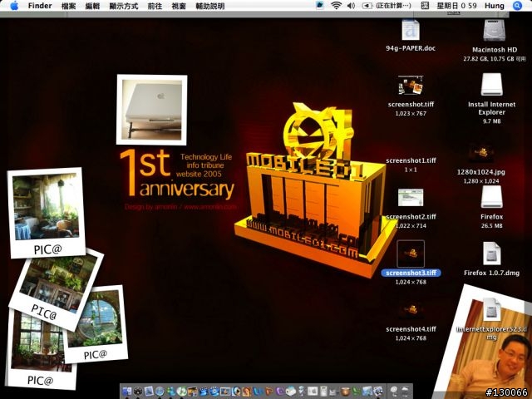Image resolution: width=532 pixels, height=399 pixels.
Task: Select the screenshot.tiff thumbnail
Action: tap(411, 86)
